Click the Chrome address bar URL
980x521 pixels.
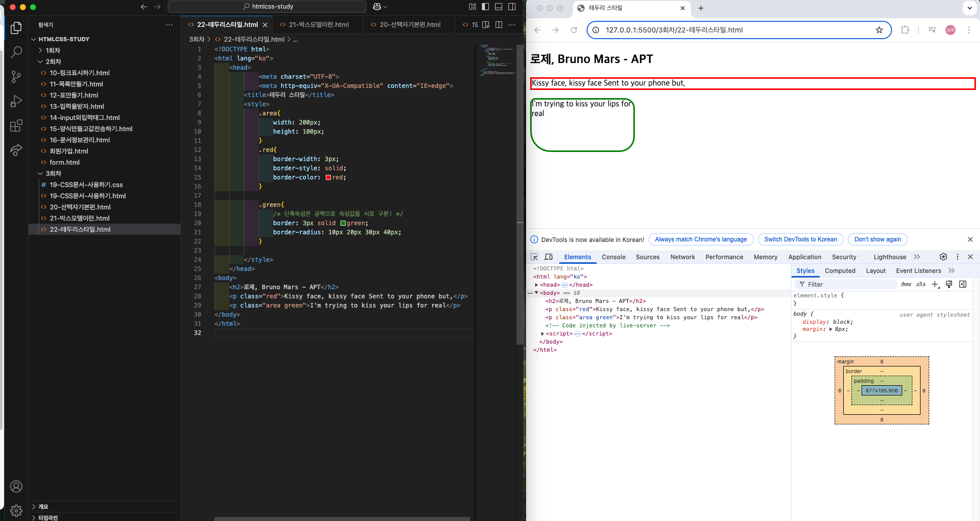[674, 30]
